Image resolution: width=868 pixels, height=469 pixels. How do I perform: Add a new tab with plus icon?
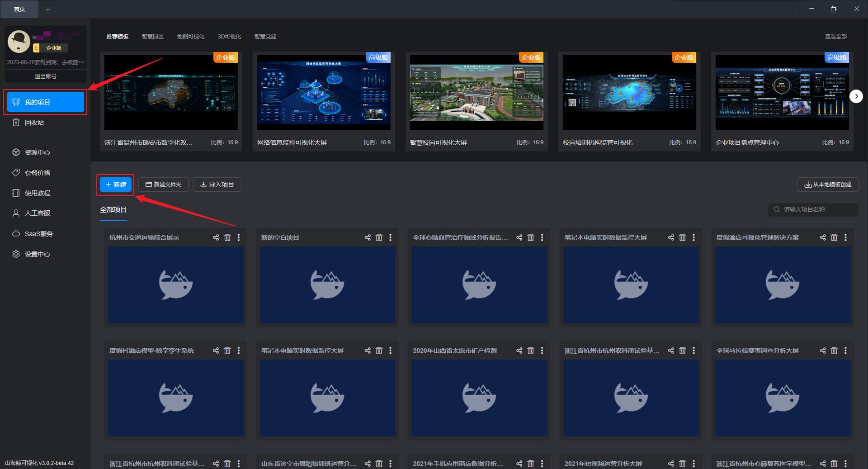(48, 9)
